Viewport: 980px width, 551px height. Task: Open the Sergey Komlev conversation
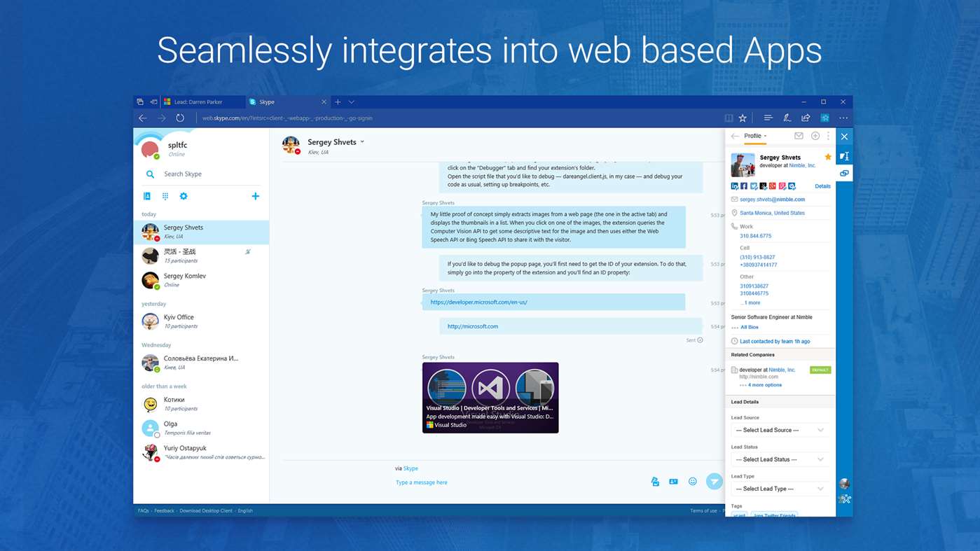(201, 280)
